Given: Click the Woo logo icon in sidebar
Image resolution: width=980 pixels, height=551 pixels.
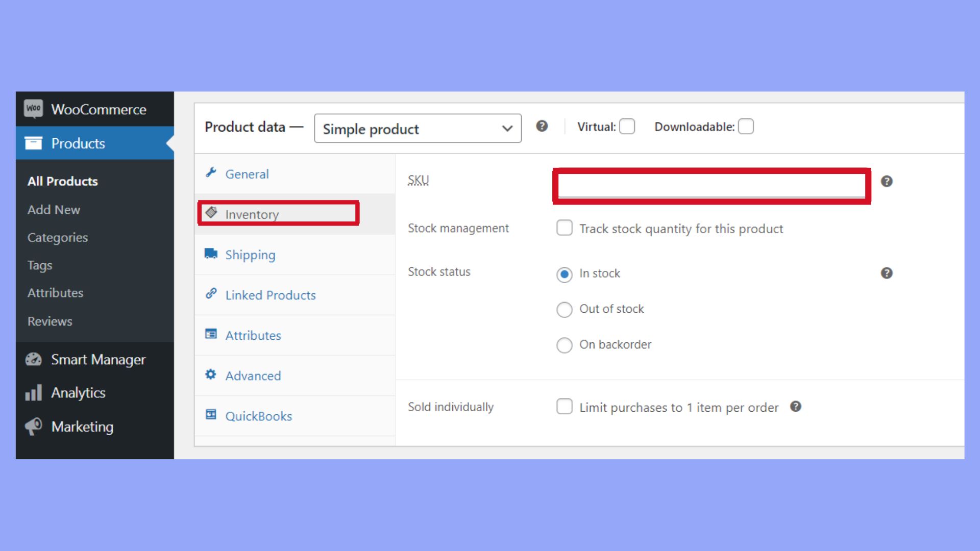Looking at the screenshot, I should [x=34, y=109].
